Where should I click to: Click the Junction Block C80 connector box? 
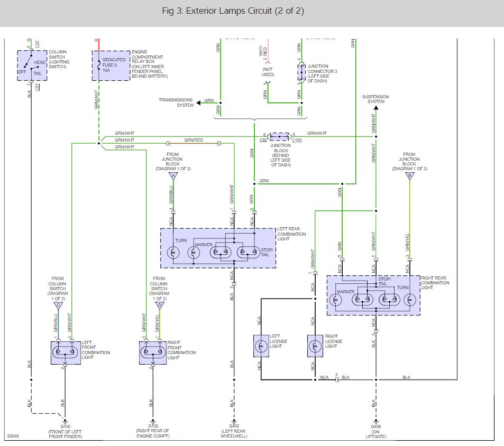point(279,136)
